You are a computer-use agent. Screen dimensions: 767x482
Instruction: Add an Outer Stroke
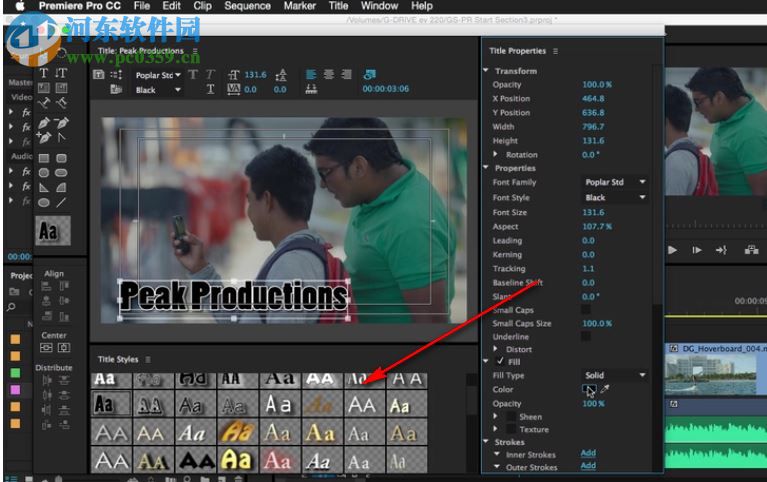pyautogui.click(x=588, y=466)
